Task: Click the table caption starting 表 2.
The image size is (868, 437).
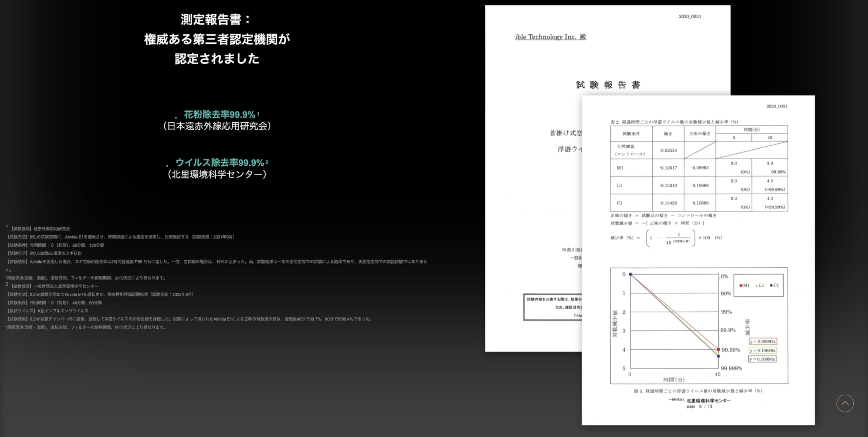Action: [x=674, y=122]
